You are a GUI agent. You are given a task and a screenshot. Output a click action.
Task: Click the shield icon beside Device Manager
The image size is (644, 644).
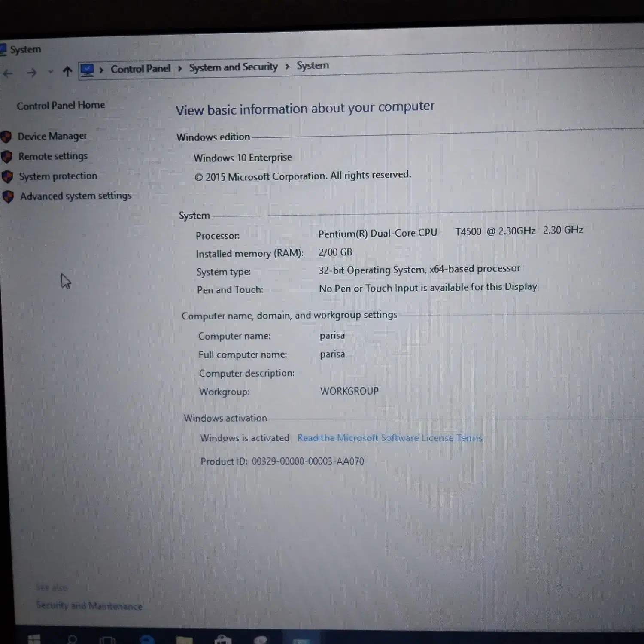[x=6, y=137]
